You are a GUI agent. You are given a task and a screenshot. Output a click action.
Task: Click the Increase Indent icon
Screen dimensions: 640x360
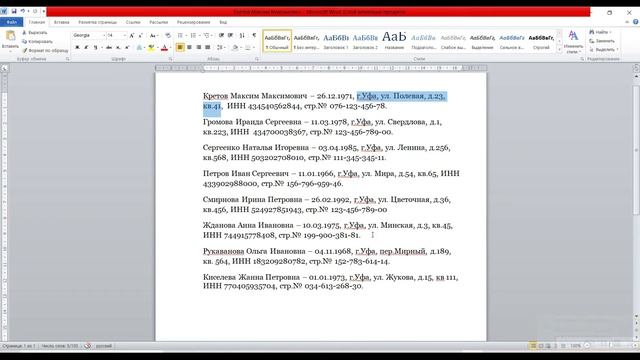pos(231,36)
